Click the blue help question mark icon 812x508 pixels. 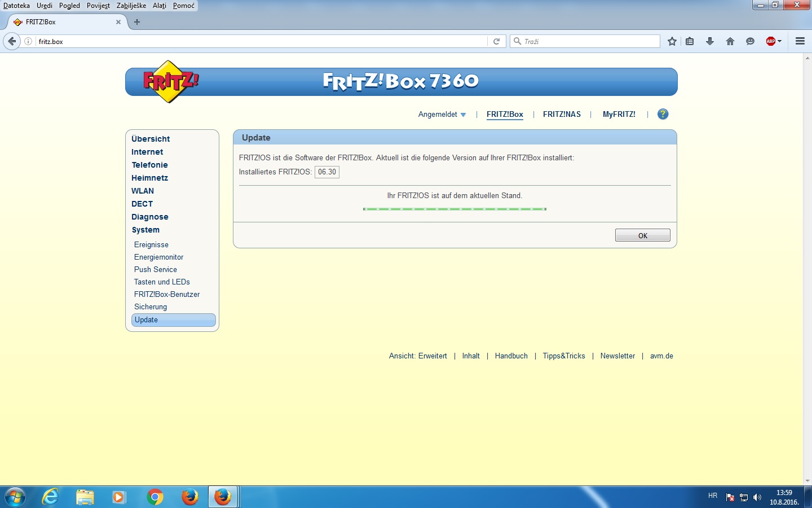click(663, 114)
